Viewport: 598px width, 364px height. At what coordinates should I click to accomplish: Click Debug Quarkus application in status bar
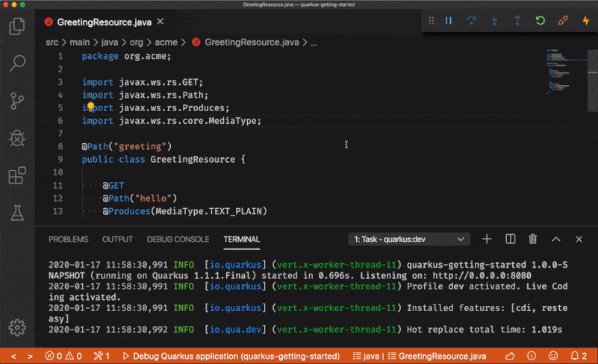[231, 357]
